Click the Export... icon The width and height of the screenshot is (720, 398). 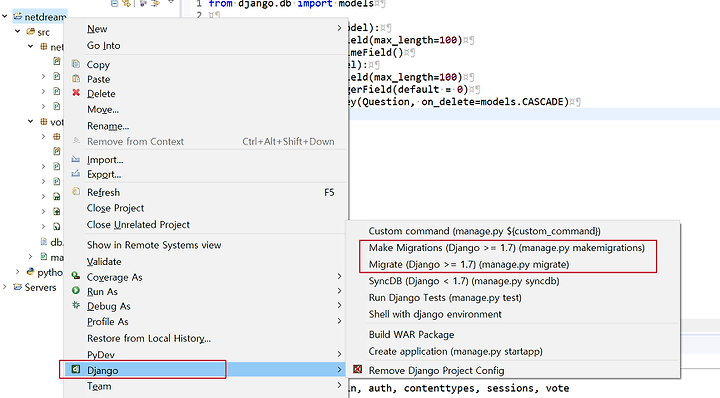pos(76,174)
